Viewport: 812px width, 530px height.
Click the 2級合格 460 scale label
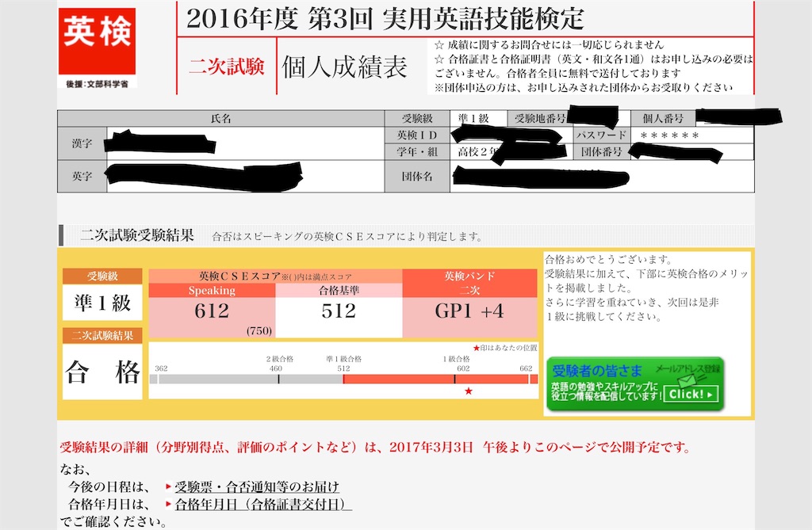tap(280, 364)
